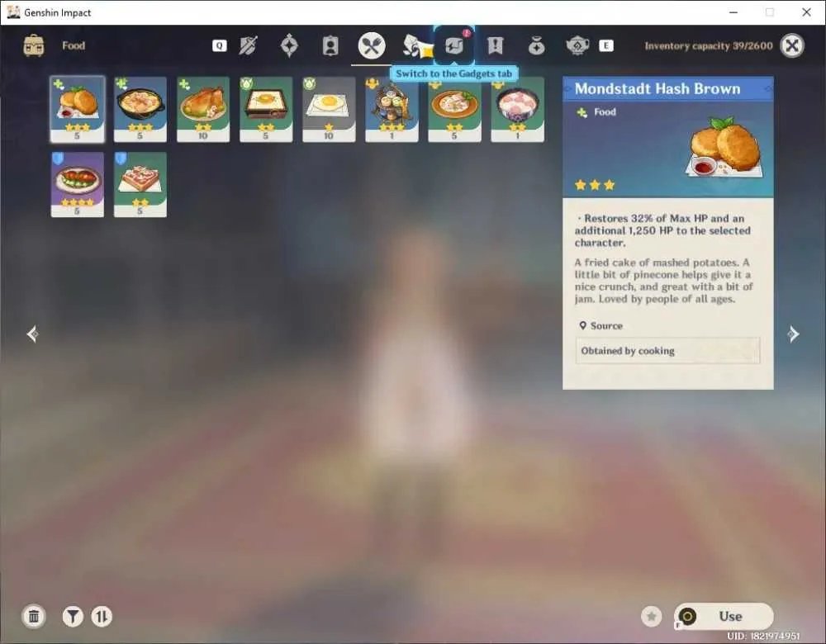The width and height of the screenshot is (826, 644).
Task: Click the "Source" label in the details panel
Action: 606,326
